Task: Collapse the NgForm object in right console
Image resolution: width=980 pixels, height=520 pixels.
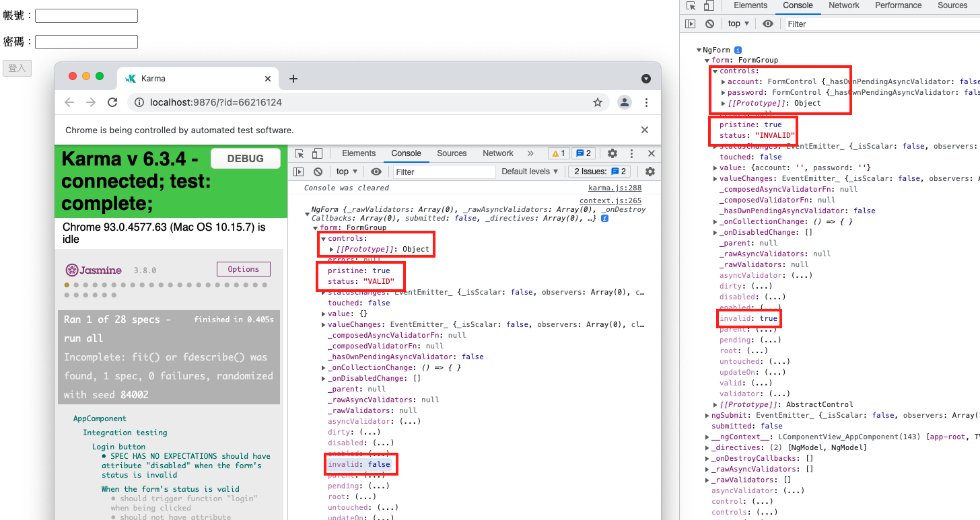Action: click(x=699, y=50)
